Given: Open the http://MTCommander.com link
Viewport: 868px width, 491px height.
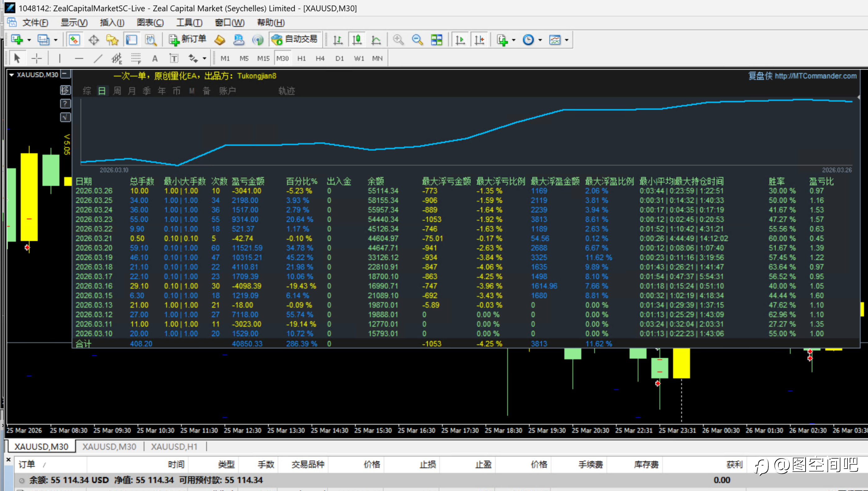Looking at the screenshot, I should coord(816,76).
